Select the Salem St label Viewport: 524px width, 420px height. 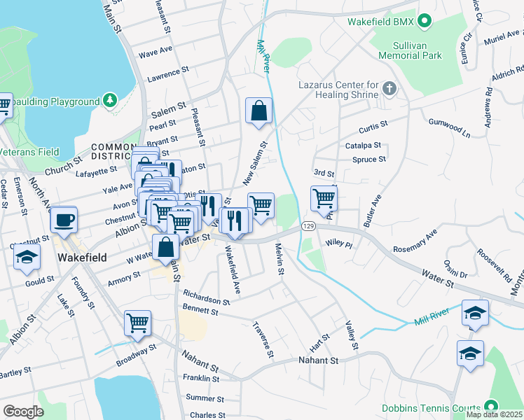pyautogui.click(x=168, y=110)
